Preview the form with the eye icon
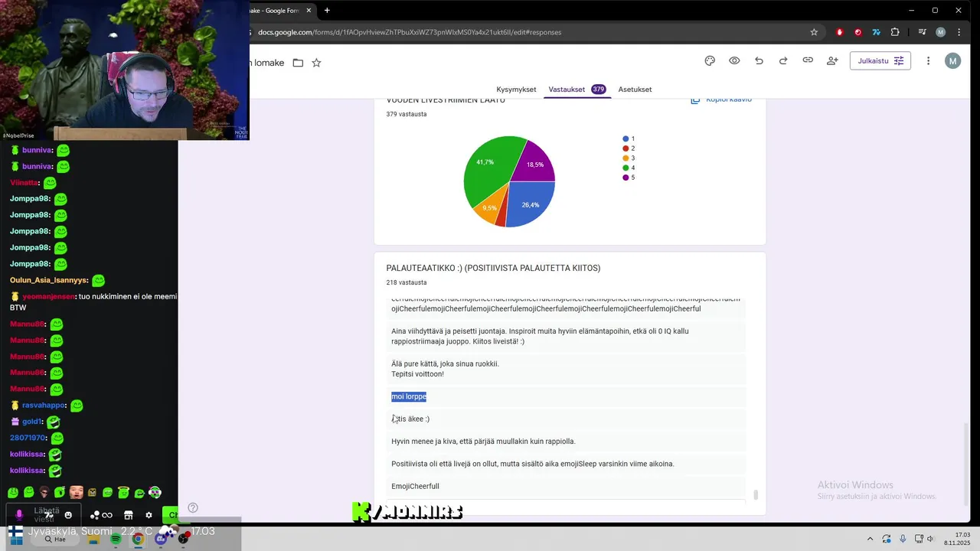The image size is (980, 551). (x=734, y=61)
